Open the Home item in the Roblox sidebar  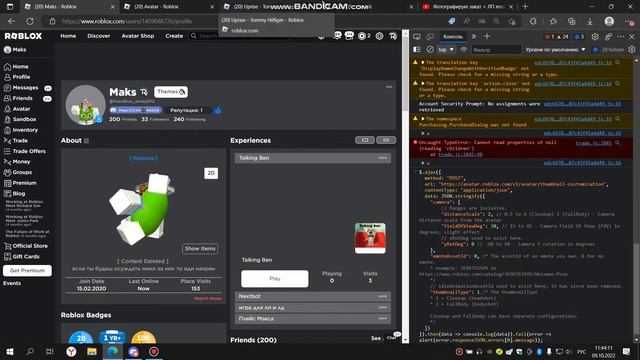point(16,67)
